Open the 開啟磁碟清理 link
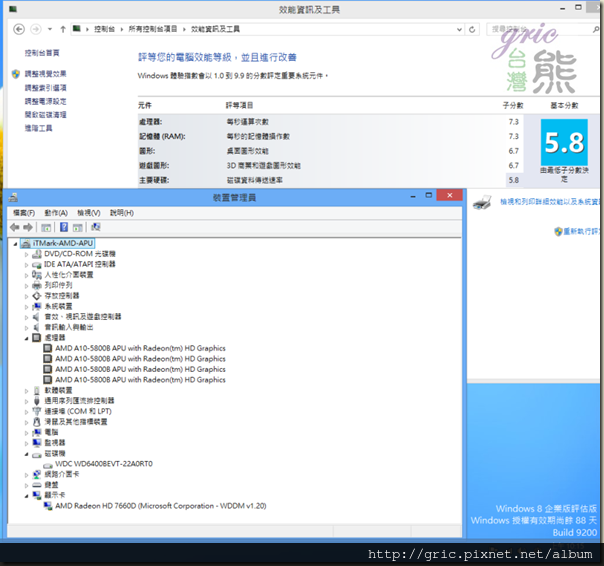This screenshot has height=566, width=604. 45,115
